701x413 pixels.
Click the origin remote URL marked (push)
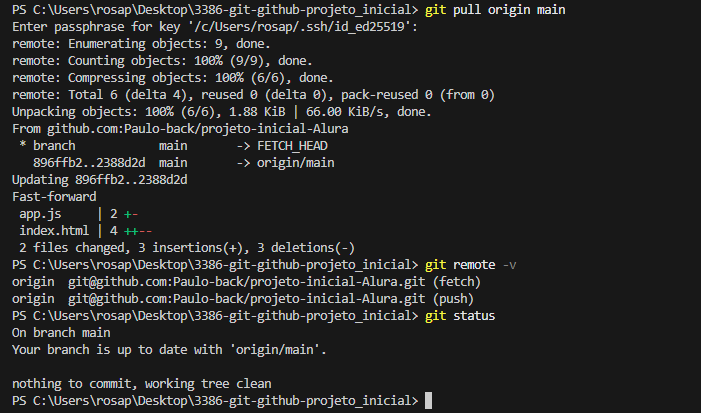[x=246, y=299]
